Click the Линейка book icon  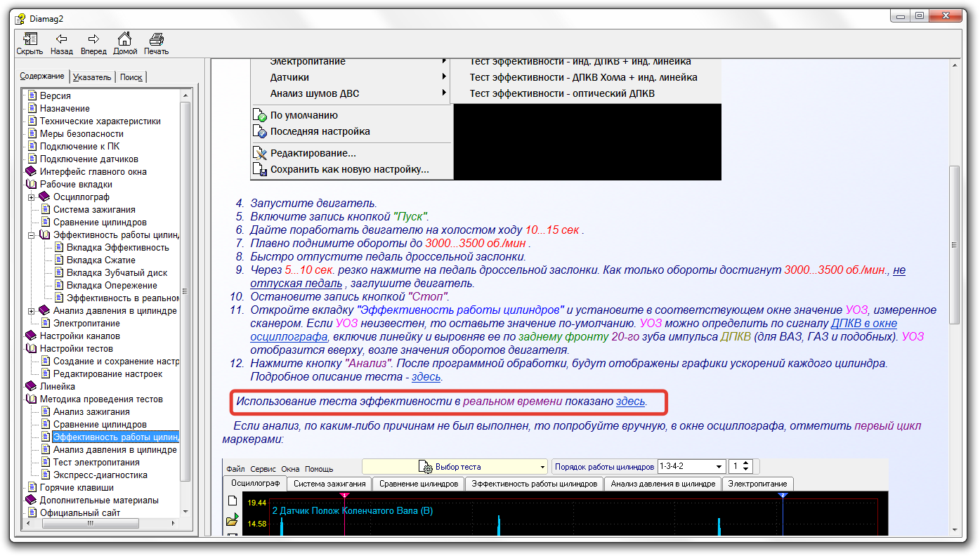31,386
